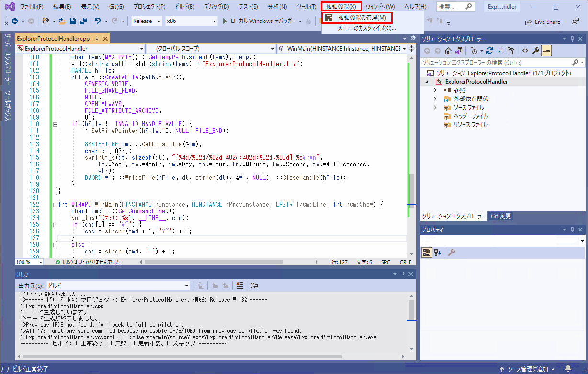Image resolution: width=588 pixels, height=374 pixels.
Task: Expand the 参照 node
Action: 435,90
